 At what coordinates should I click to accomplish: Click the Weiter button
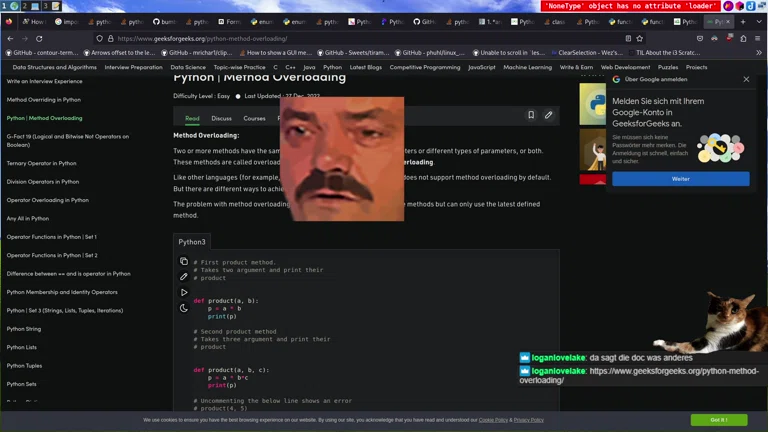[680, 179]
